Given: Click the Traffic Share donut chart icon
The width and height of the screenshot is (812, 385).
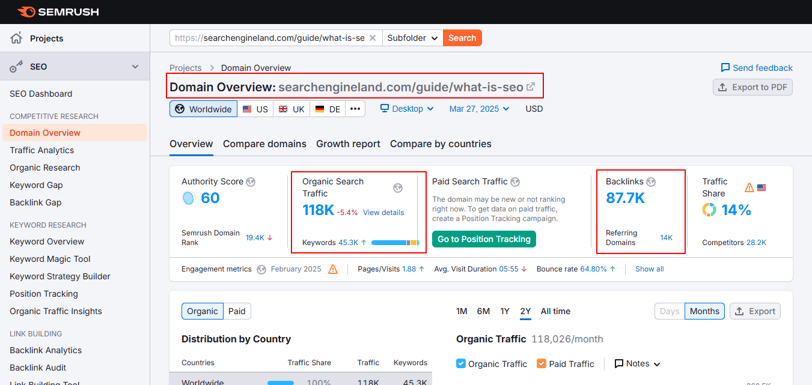Looking at the screenshot, I should tap(709, 210).
